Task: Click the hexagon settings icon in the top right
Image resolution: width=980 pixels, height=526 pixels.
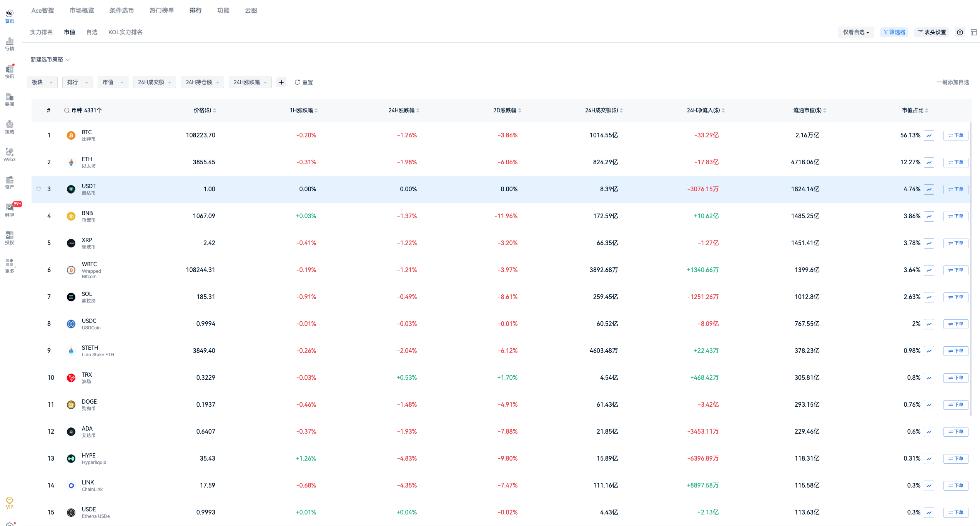Action: point(960,32)
